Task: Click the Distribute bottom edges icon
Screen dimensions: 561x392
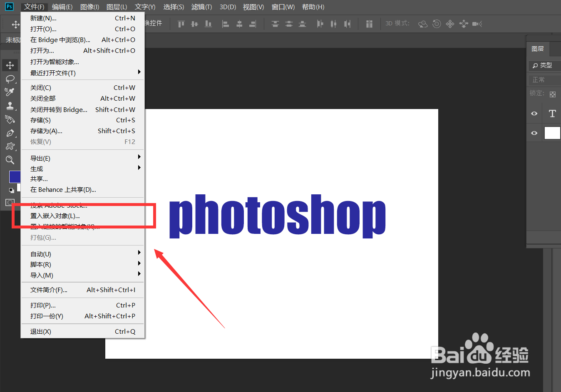Action: [303, 24]
